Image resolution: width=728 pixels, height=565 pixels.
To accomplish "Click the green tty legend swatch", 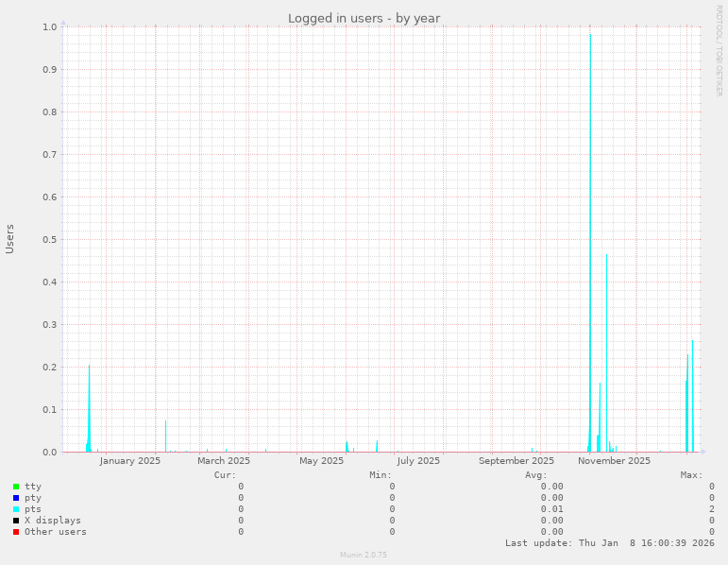I will 16,487.
